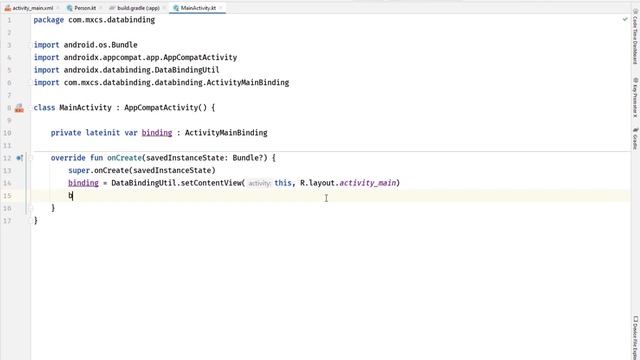Click the XML icon on activity_main.xml tab
The image size is (640, 360).
[8, 8]
